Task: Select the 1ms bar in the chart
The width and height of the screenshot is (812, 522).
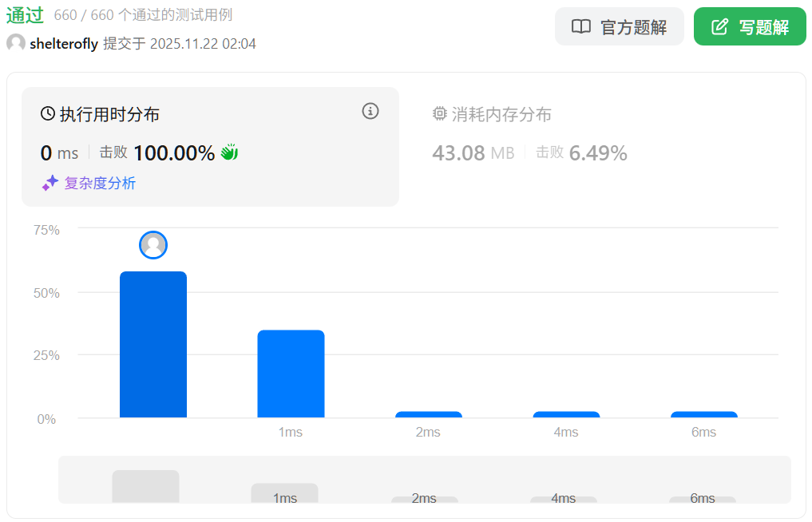Action: pos(291,374)
